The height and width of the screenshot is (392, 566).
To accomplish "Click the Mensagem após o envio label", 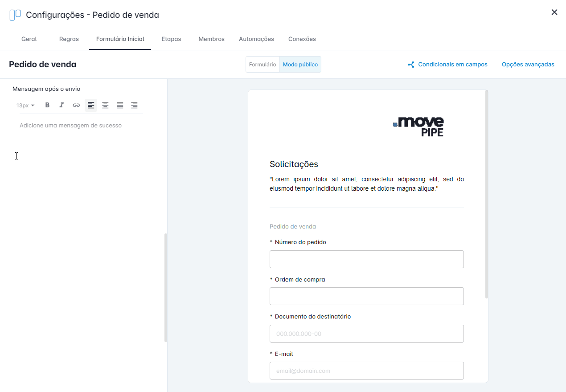I will pyautogui.click(x=46, y=89).
